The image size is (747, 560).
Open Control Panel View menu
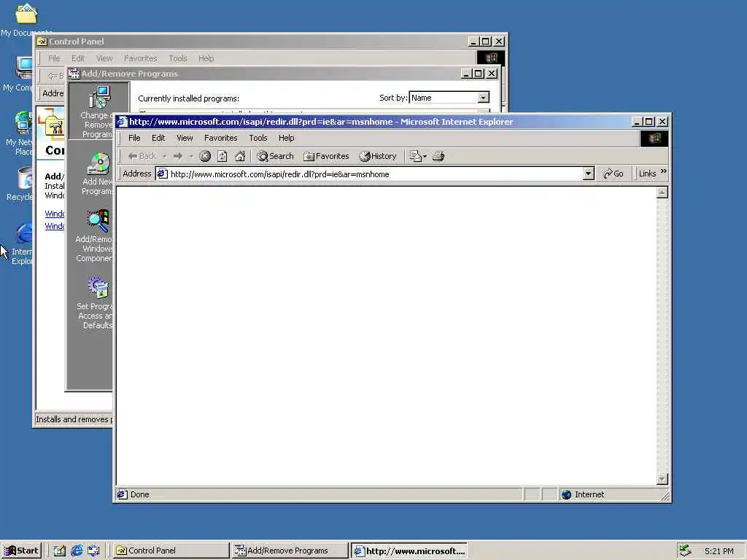coord(104,58)
